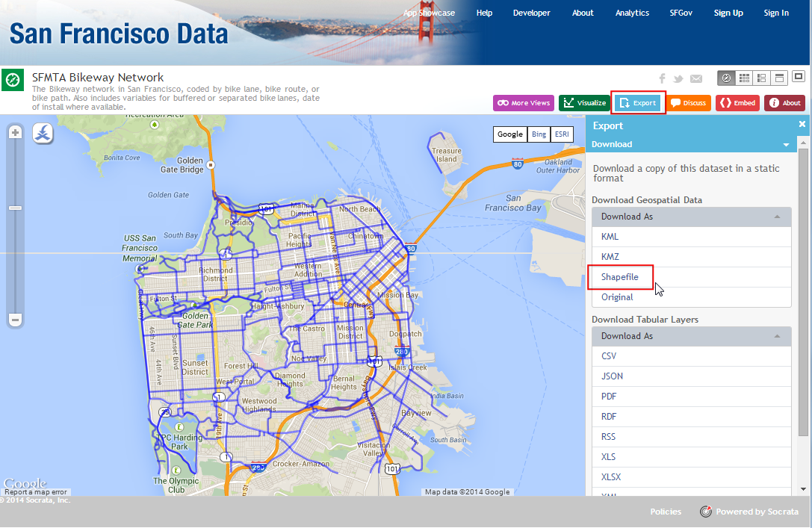Viewport: 812px width, 528px height.
Task: Open fullscreen view icon
Action: click(x=799, y=77)
